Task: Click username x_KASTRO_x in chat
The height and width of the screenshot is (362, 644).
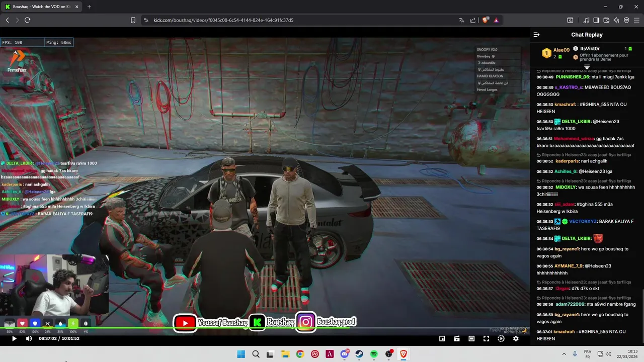Action: tap(569, 87)
